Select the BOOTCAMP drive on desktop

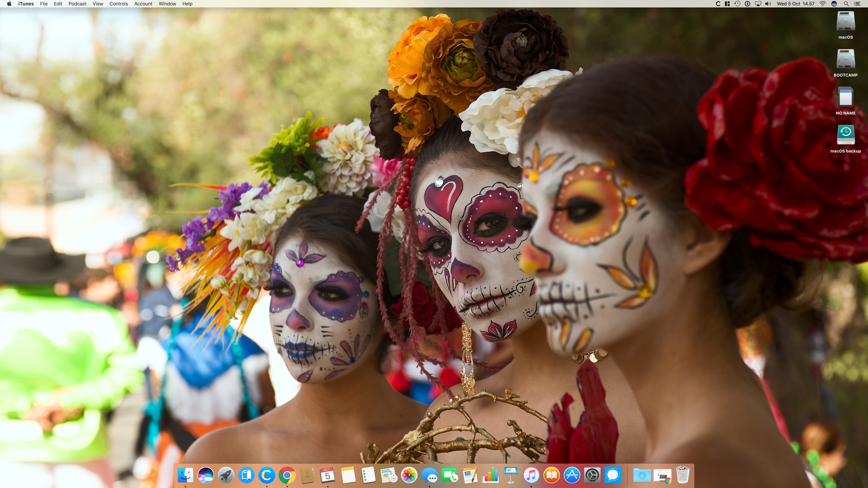(845, 63)
